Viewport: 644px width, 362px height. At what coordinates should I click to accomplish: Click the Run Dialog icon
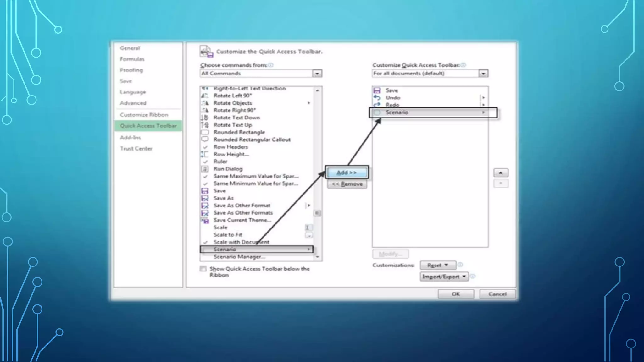[x=205, y=169]
